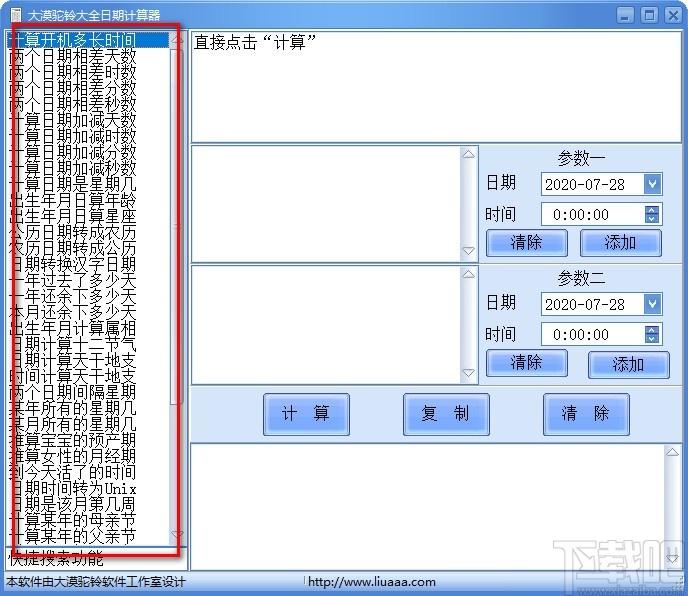
Task: Select 计算某年的母亲节 item
Action: click(x=88, y=521)
